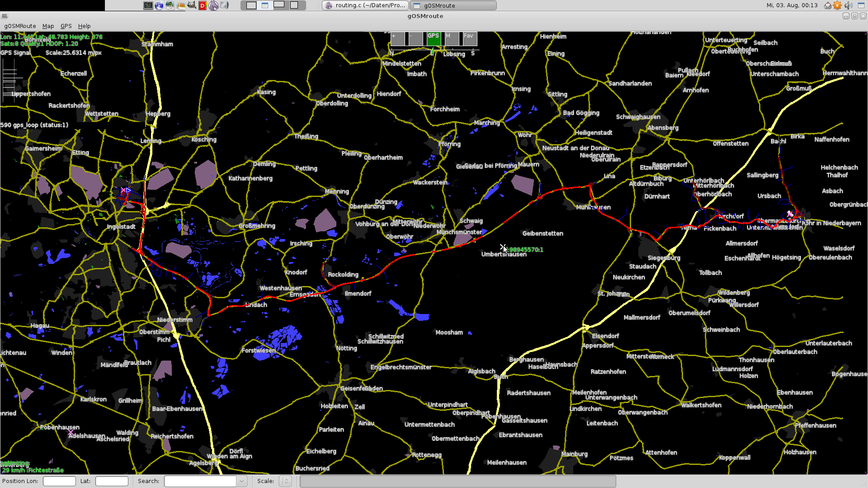Focus the Lat input field
868x488 pixels.
coord(112,481)
